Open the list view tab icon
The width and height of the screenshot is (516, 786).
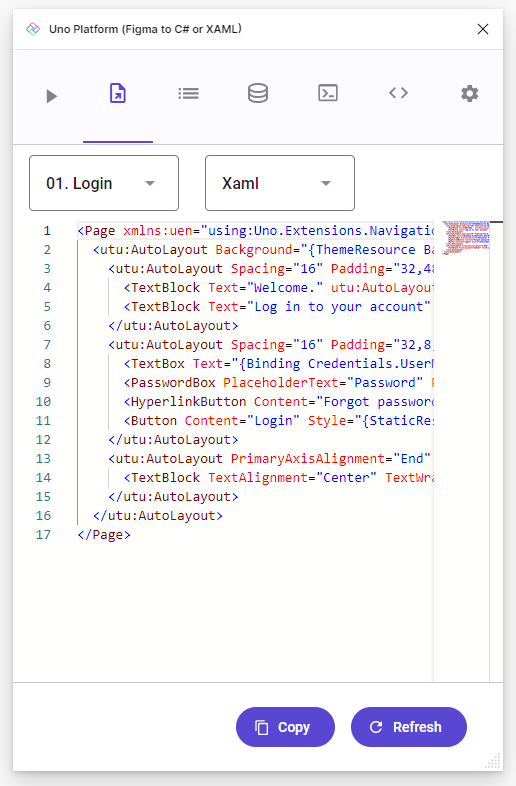pos(188,94)
